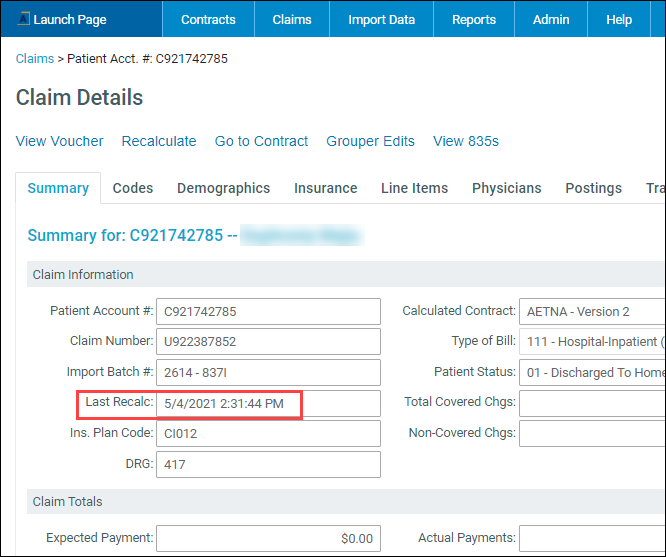Open the Help menu

(619, 20)
